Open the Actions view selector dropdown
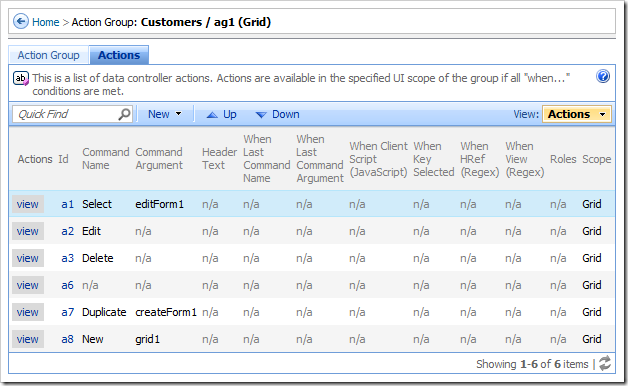This screenshot has height=386, width=628. pyautogui.click(x=577, y=114)
